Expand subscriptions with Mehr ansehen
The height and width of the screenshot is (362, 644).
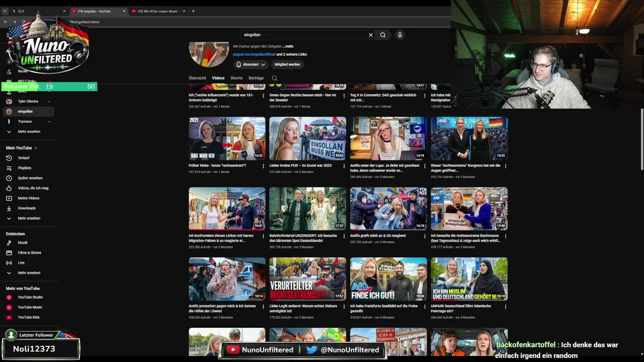coord(29,132)
